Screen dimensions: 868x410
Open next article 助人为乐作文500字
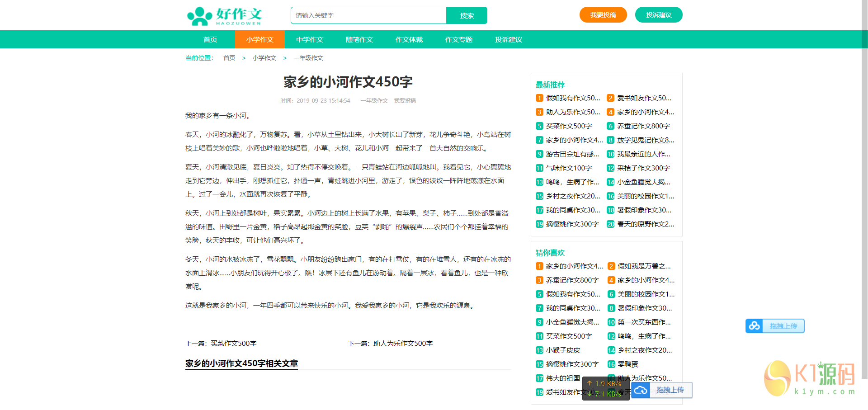[x=403, y=344]
